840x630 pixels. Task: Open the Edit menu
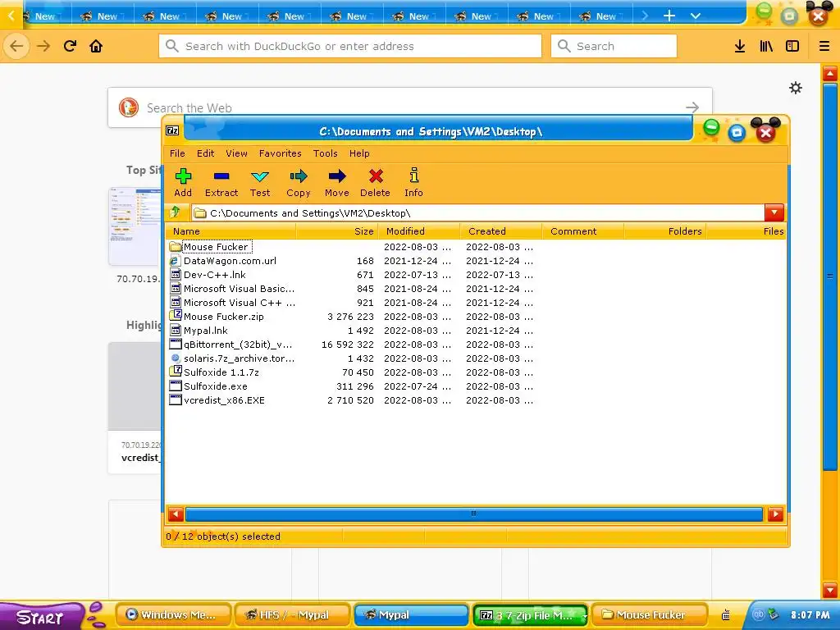[x=205, y=153]
